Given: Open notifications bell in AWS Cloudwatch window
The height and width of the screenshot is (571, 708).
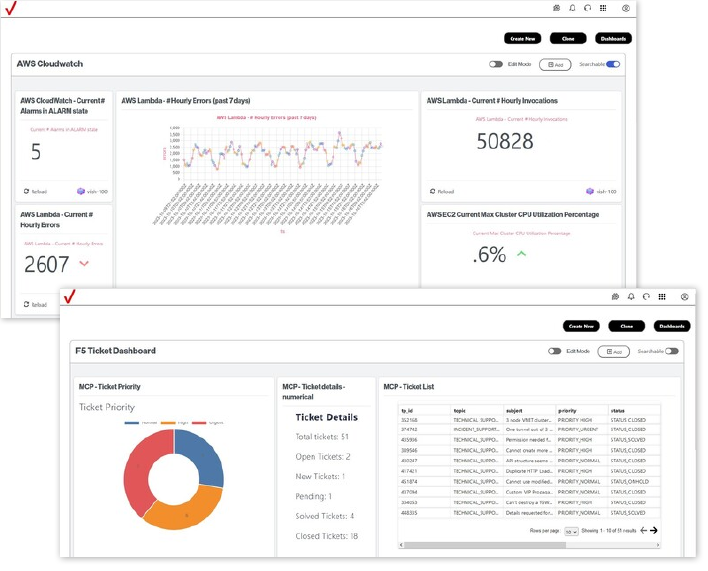Looking at the screenshot, I should tap(572, 8).
